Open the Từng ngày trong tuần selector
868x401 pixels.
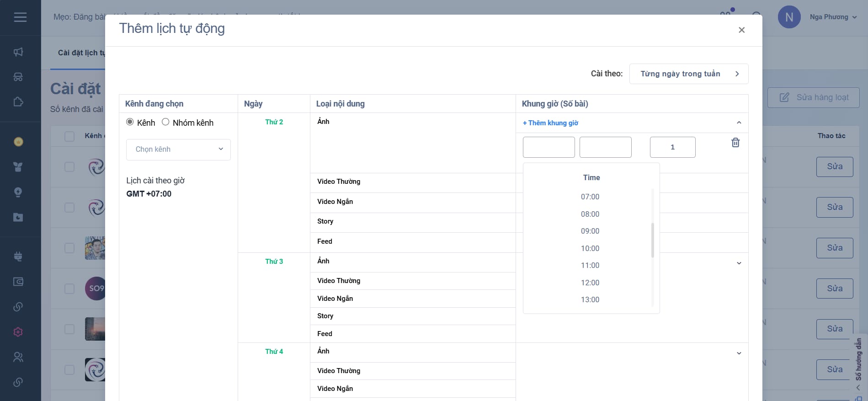point(689,74)
